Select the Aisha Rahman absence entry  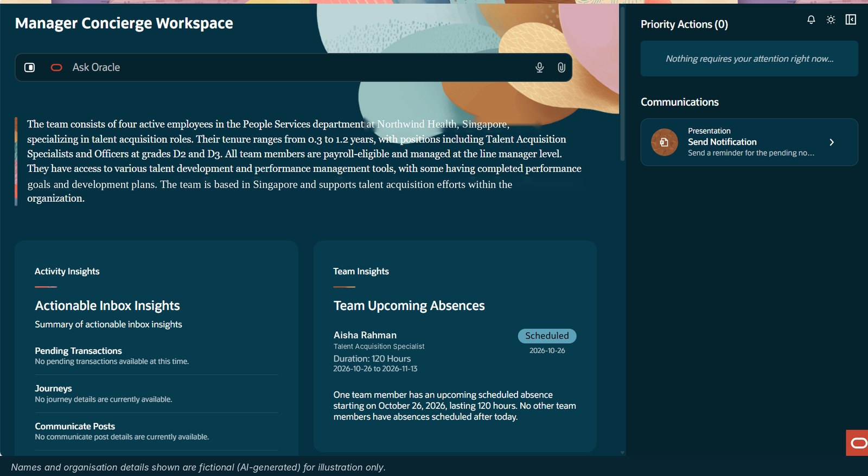coord(455,351)
